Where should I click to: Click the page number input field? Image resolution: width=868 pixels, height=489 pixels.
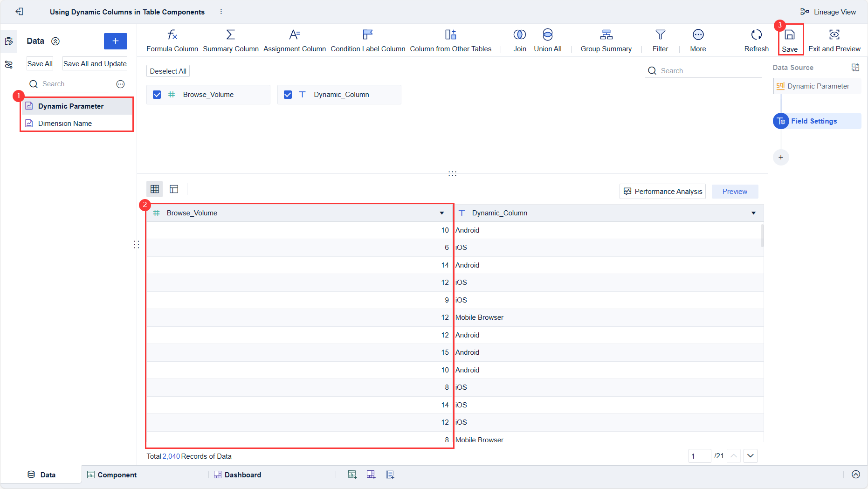click(x=700, y=456)
